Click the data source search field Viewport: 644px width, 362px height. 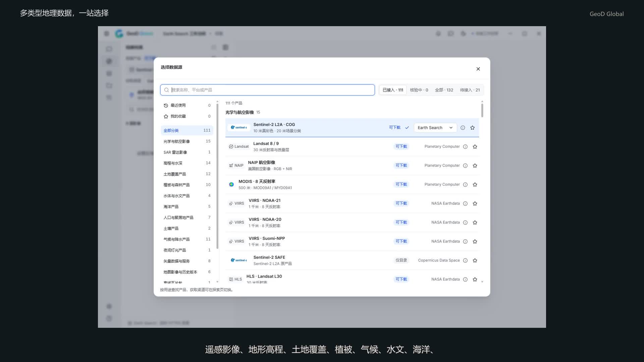click(267, 90)
